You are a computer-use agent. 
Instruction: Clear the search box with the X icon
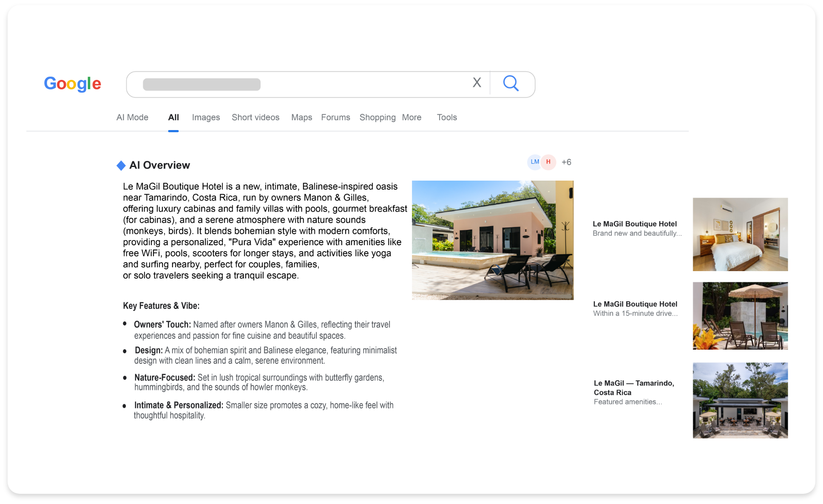[x=477, y=82]
